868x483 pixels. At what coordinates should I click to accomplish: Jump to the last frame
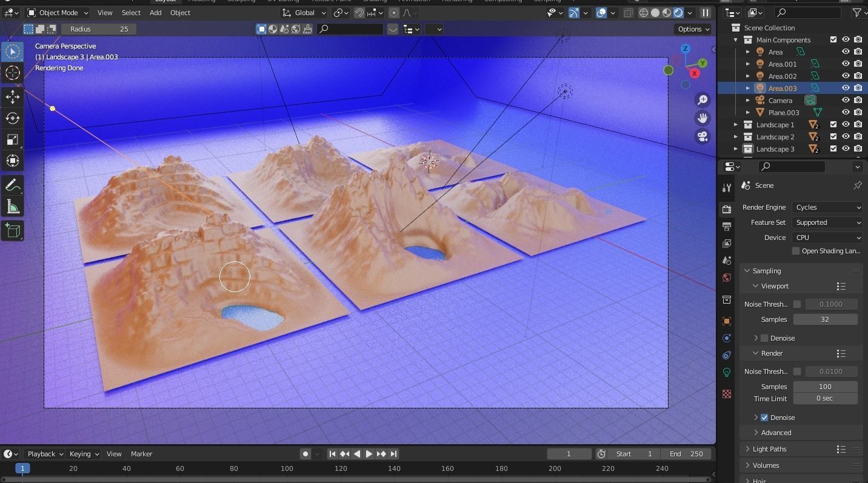click(393, 454)
